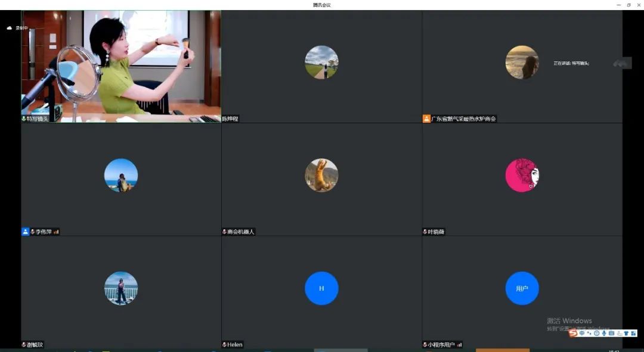
Task: Click the 正在讲话: 特写镜头 speaking indicator
Action: (x=571, y=63)
